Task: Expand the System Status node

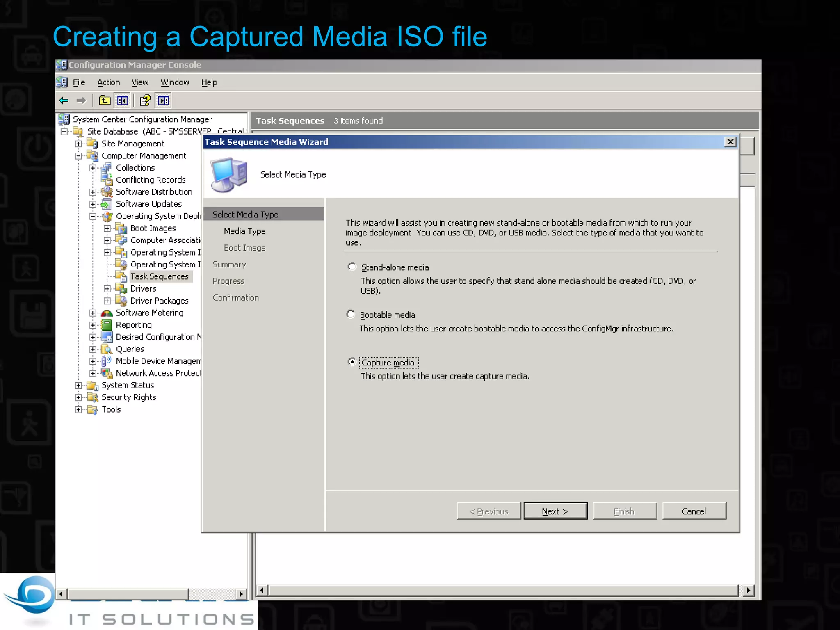Action: 78,386
